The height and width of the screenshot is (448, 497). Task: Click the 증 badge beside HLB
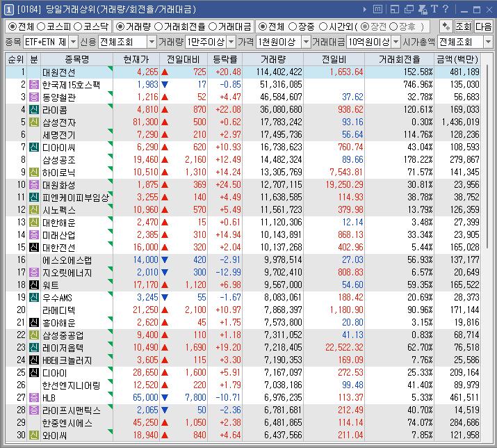pyautogui.click(x=34, y=397)
